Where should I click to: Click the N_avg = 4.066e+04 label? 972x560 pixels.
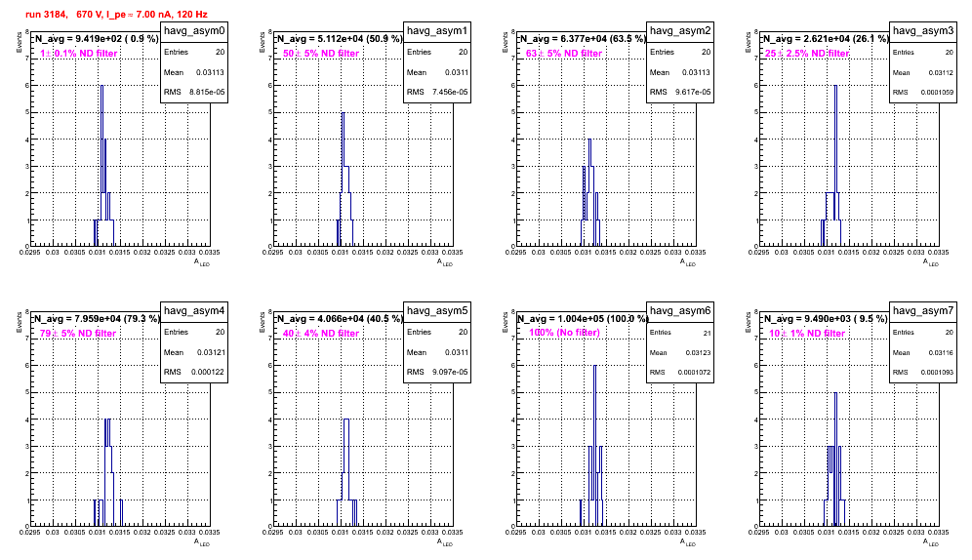[x=340, y=319]
